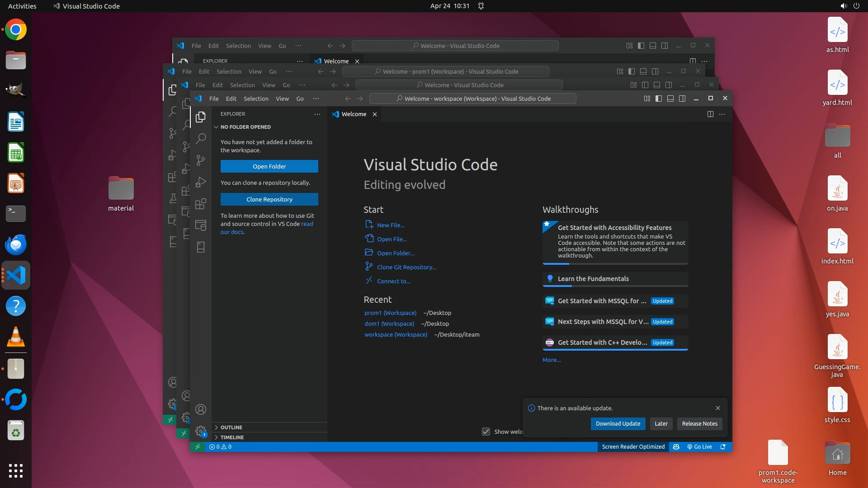Click the split editor right icon
Image resolution: width=868 pixels, height=488 pixels.
(710, 114)
